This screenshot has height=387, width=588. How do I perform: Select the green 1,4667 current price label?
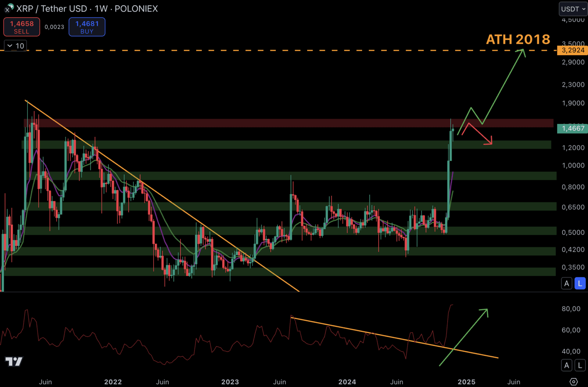coord(573,128)
